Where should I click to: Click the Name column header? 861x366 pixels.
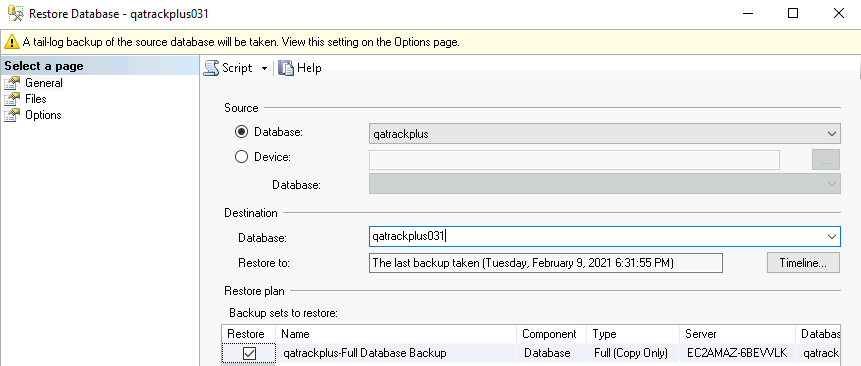396,334
